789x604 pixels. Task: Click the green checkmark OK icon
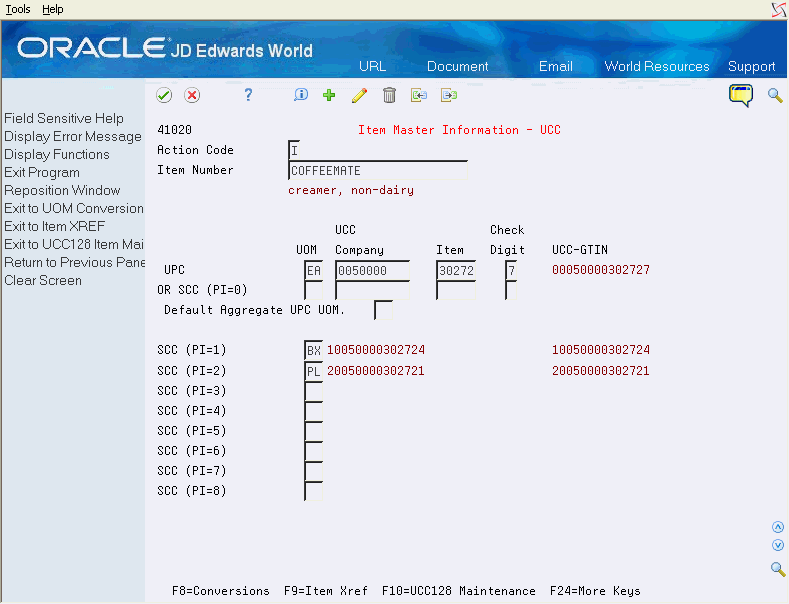164,95
